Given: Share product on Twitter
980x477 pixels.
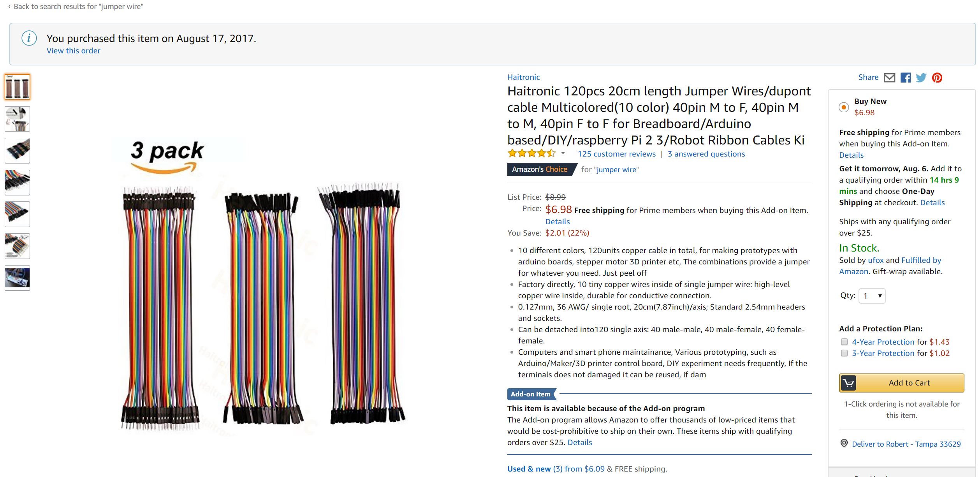Looking at the screenshot, I should pyautogui.click(x=921, y=78).
